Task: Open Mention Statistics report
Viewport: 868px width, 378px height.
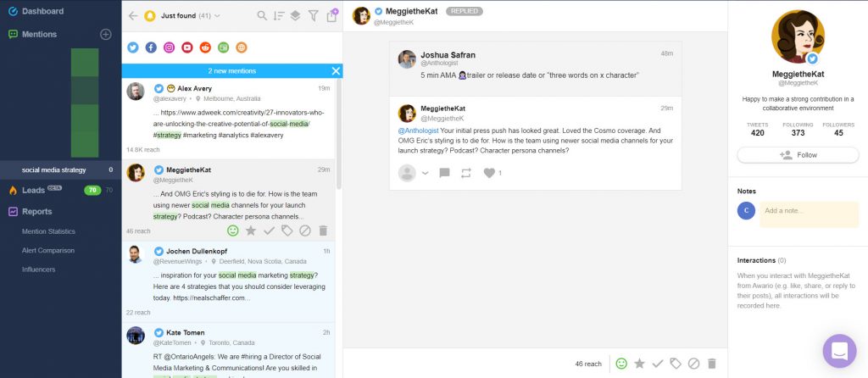Action: 48,231
